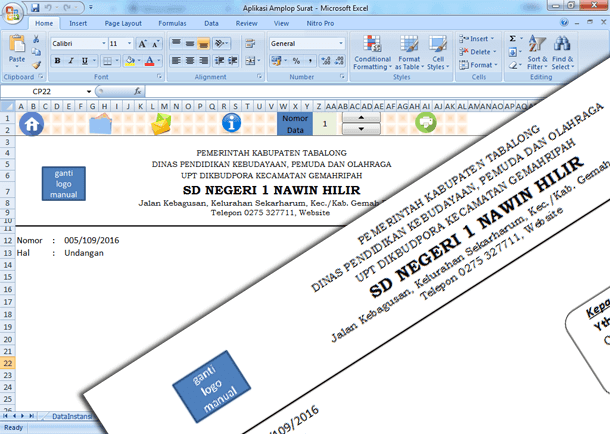Click the blue folder icon in sheet
This screenshot has width=610, height=434.
tap(100, 124)
